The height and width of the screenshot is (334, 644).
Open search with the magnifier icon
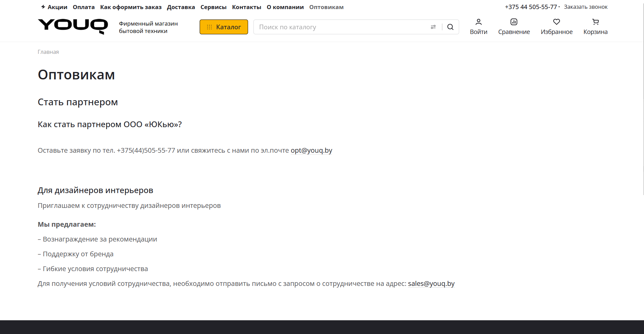450,27
